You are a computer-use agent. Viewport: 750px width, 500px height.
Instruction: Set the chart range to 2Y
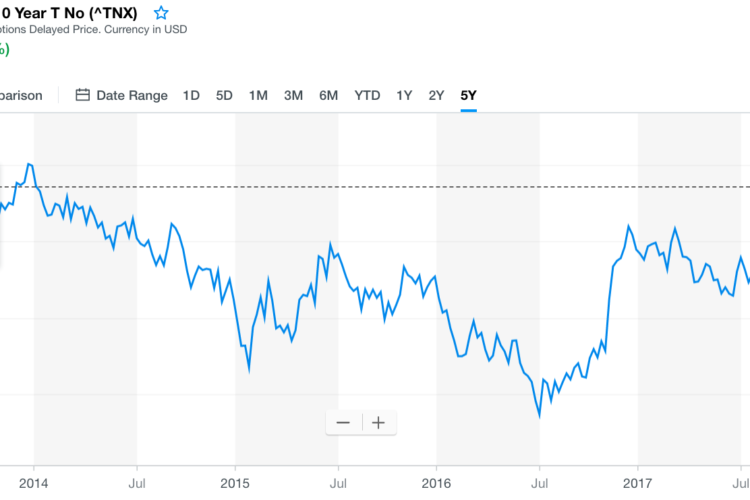(436, 95)
